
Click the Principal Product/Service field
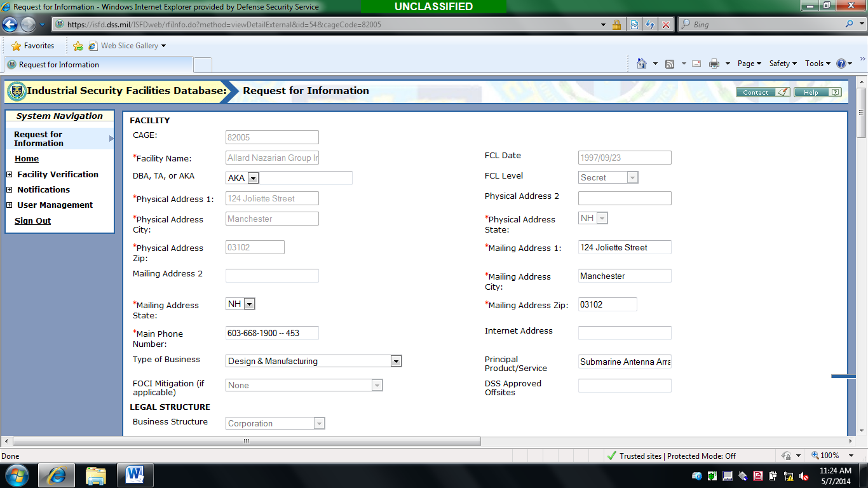pyautogui.click(x=625, y=362)
